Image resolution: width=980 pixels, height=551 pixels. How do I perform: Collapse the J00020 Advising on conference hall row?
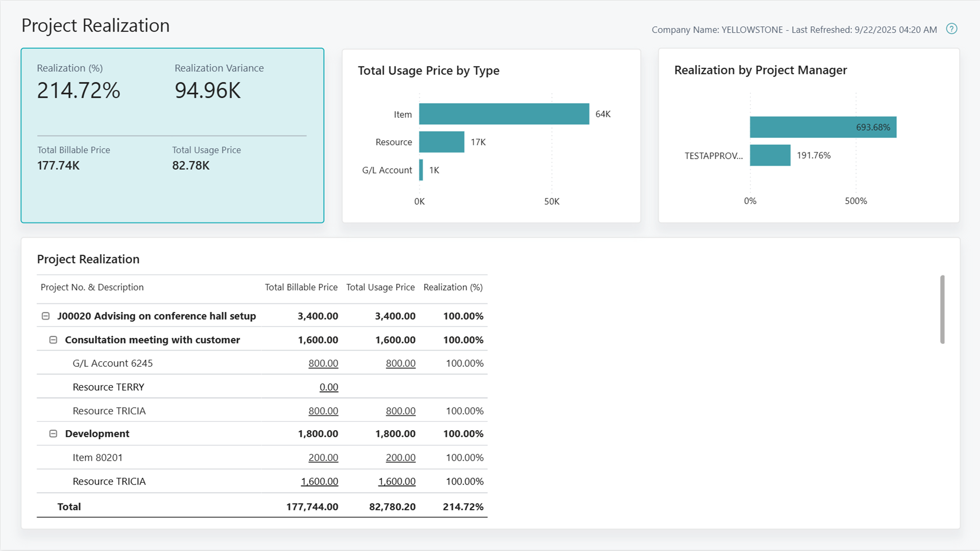tap(45, 316)
